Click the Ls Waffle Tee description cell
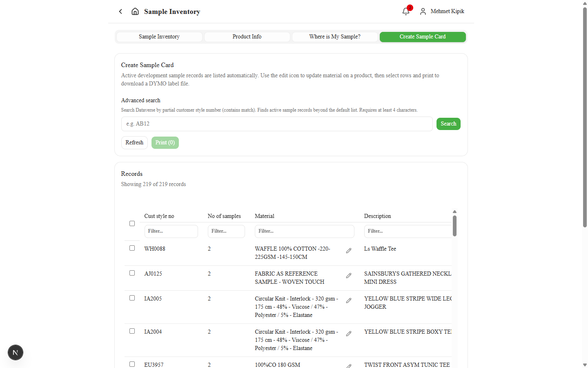 click(x=380, y=249)
